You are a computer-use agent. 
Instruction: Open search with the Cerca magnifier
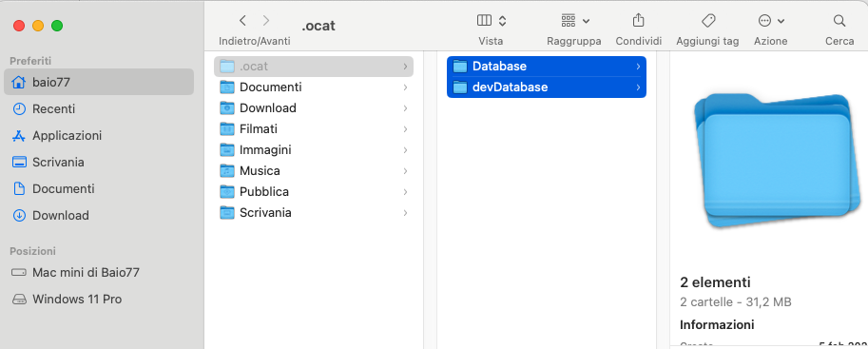[839, 21]
